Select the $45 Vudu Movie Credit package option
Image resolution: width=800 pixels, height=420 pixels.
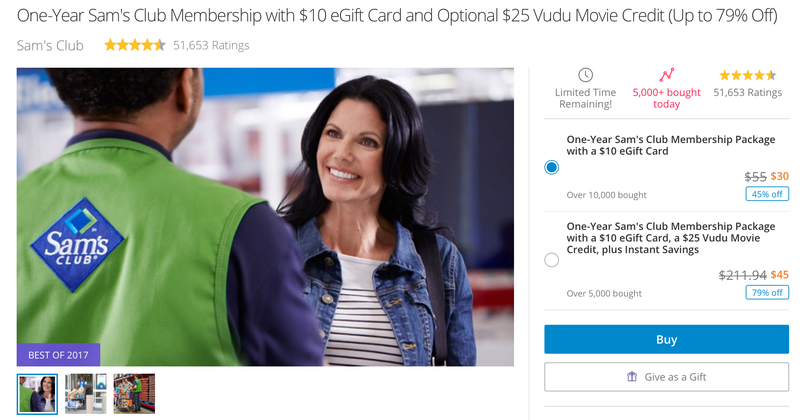pyautogui.click(x=551, y=260)
